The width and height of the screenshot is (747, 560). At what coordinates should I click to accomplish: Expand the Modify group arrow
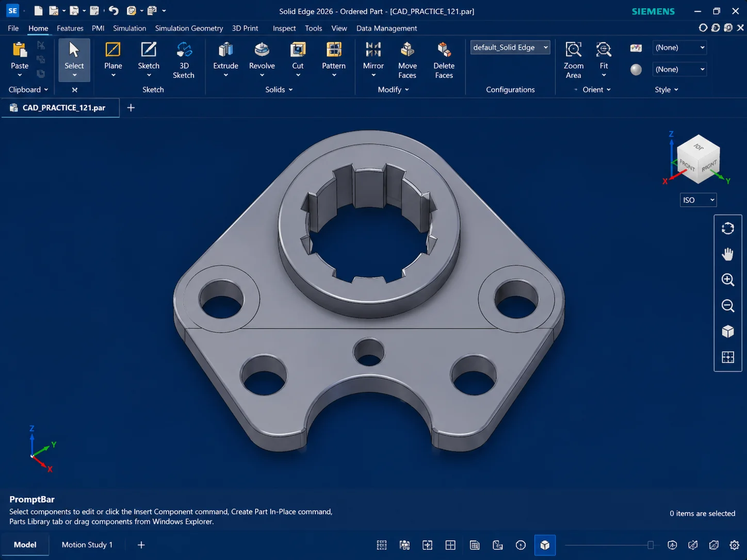(x=407, y=90)
